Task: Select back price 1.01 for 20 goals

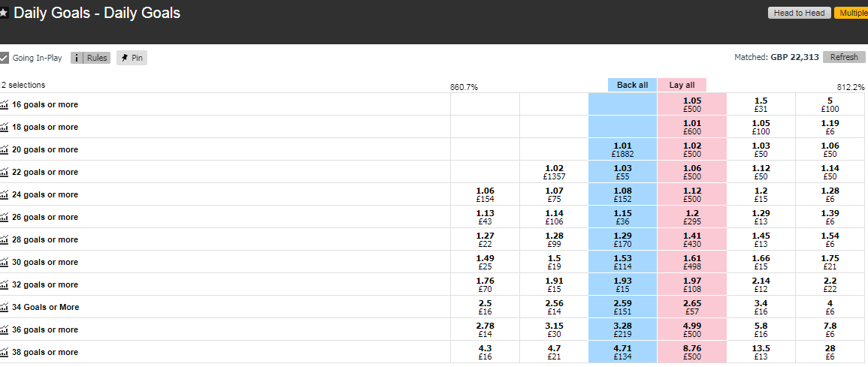Action: (623, 150)
